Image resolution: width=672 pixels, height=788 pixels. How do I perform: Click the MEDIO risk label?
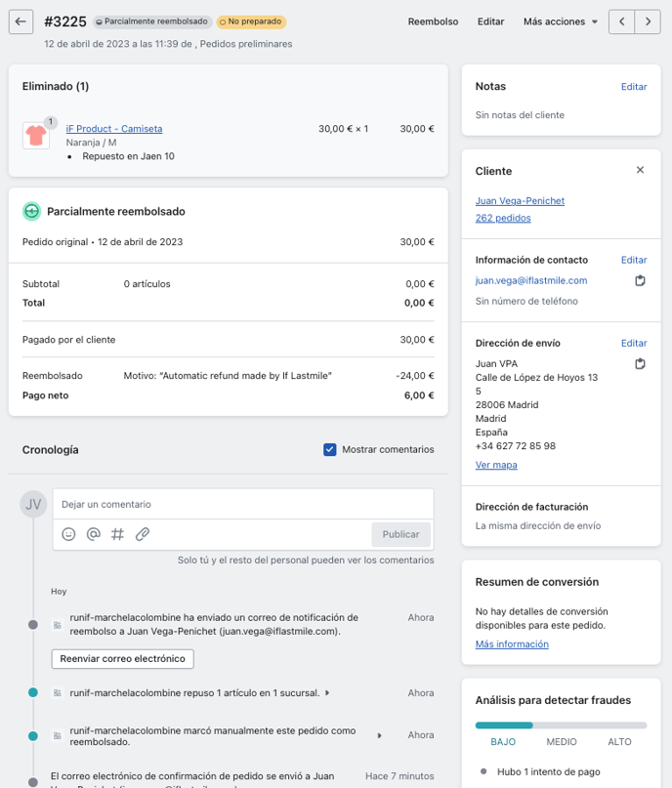(562, 742)
